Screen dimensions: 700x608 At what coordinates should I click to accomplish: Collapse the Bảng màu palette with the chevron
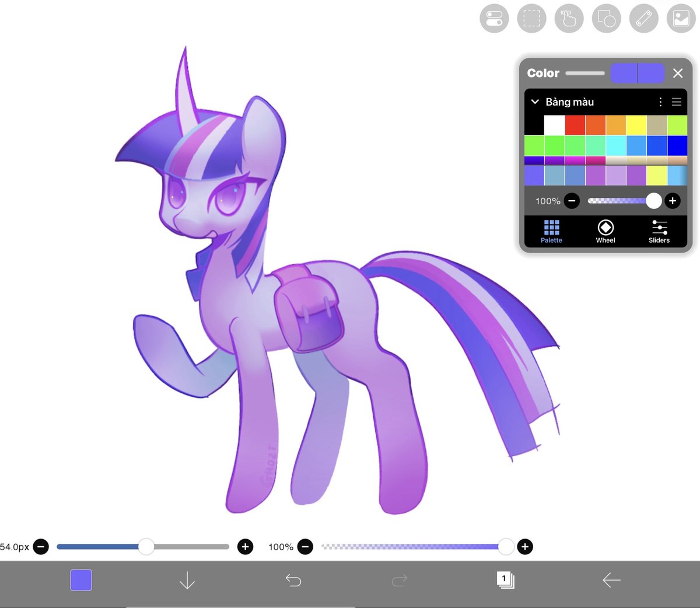(535, 102)
